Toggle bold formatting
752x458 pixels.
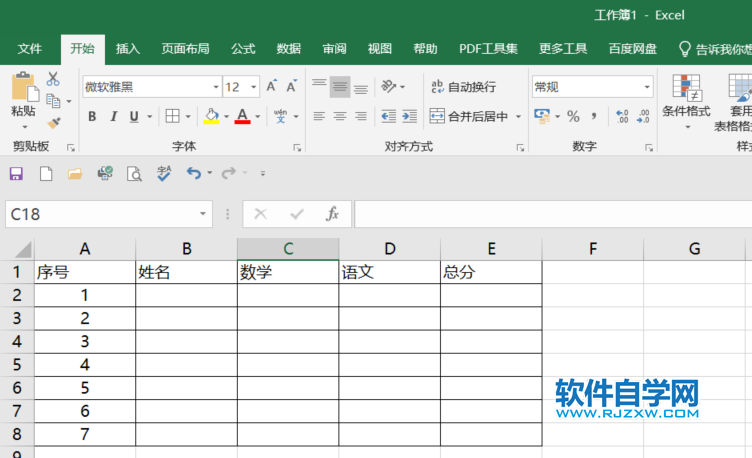92,117
